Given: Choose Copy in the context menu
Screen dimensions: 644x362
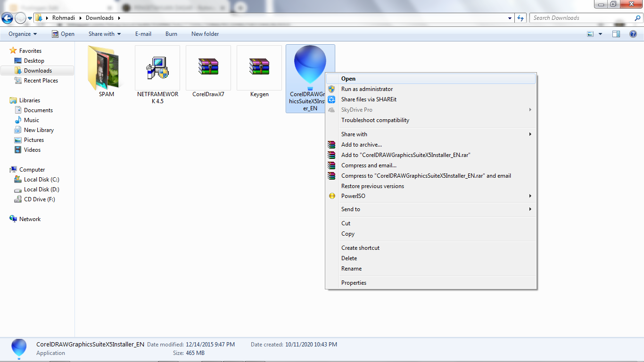Looking at the screenshot, I should (x=431, y=234).
